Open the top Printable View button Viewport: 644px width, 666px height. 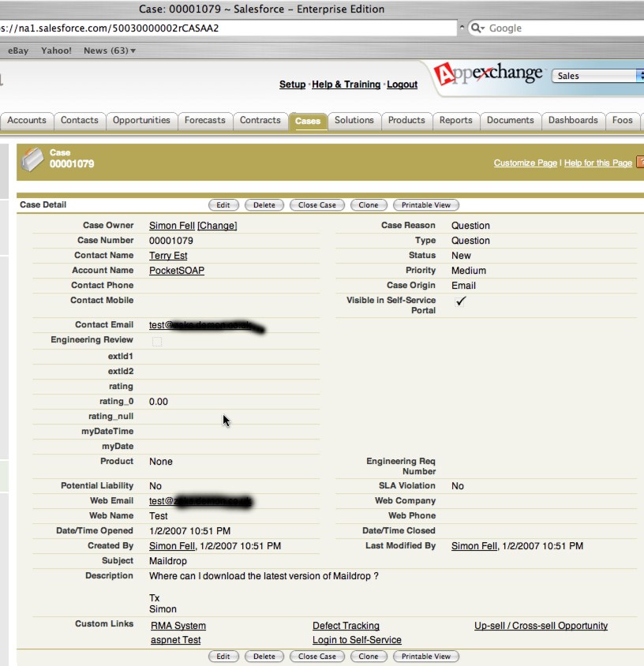(x=425, y=204)
